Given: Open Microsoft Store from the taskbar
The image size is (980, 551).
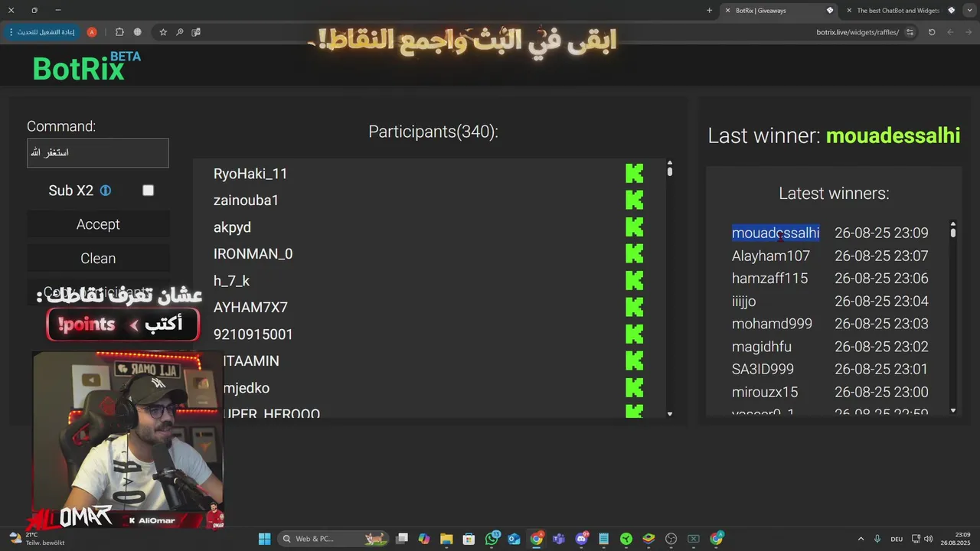Looking at the screenshot, I should click(469, 539).
